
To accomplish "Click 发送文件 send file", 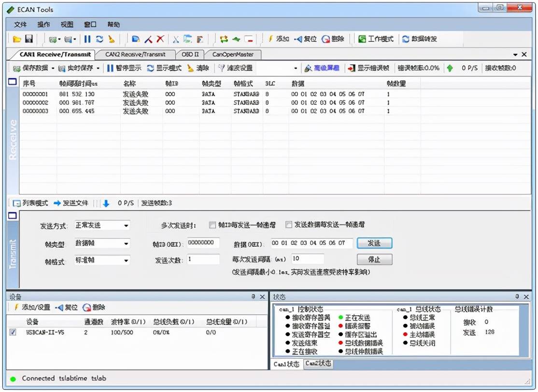I will [x=71, y=203].
